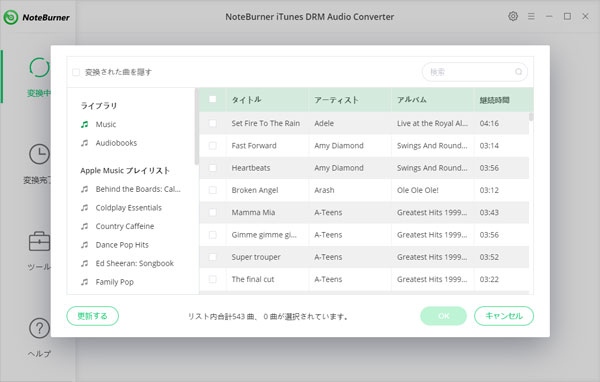Select the Music library

106,124
